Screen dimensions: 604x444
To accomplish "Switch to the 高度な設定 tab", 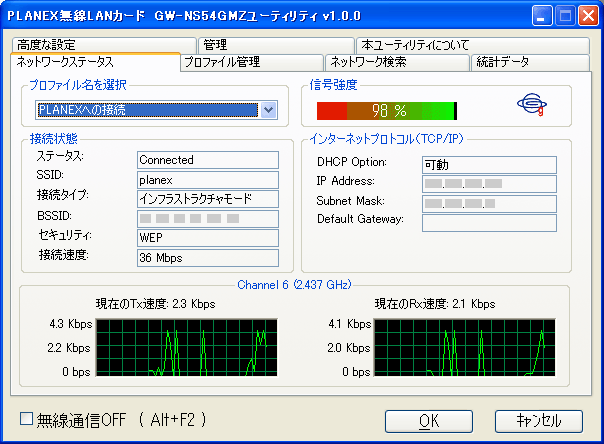I will click(104, 45).
